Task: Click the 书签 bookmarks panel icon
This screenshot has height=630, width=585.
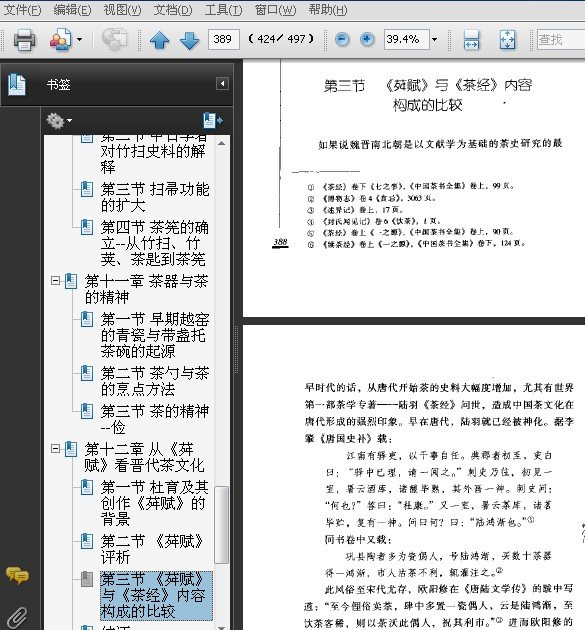Action: [16, 85]
